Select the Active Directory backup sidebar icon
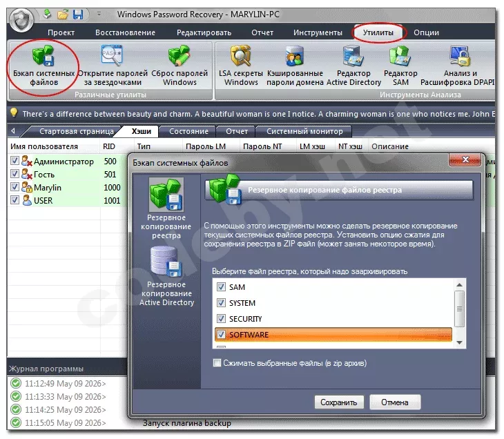This screenshot has width=504, height=439. pyautogui.click(x=166, y=262)
